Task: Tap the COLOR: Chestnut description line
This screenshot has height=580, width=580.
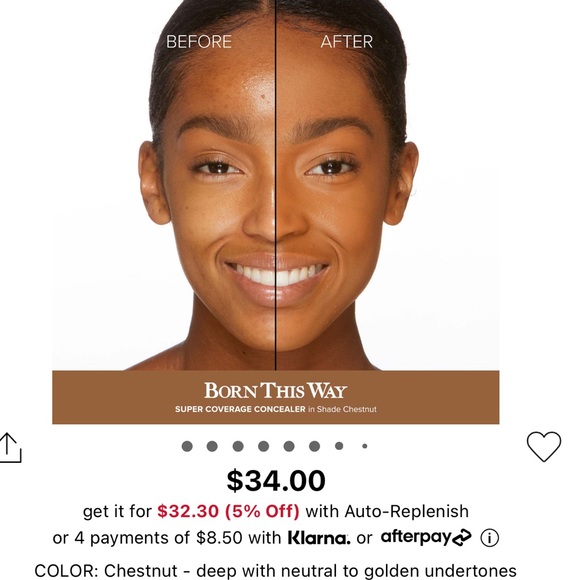Action: point(276,571)
